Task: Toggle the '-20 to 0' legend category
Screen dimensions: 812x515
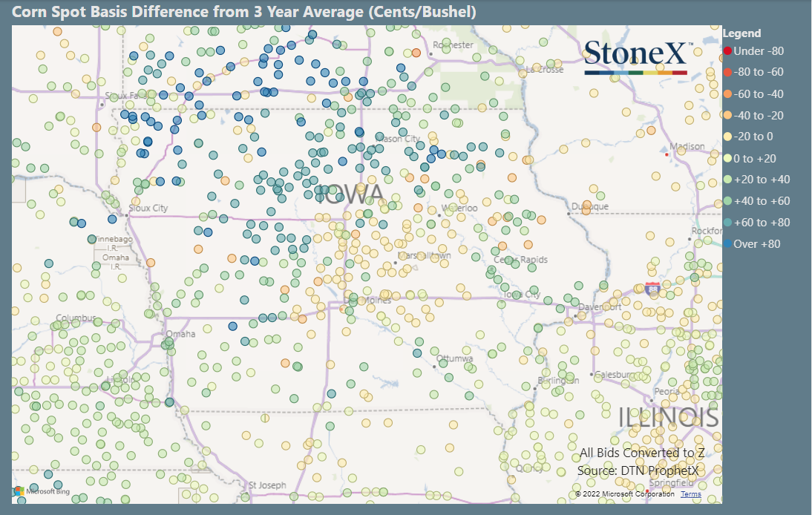Action: pyautogui.click(x=751, y=137)
